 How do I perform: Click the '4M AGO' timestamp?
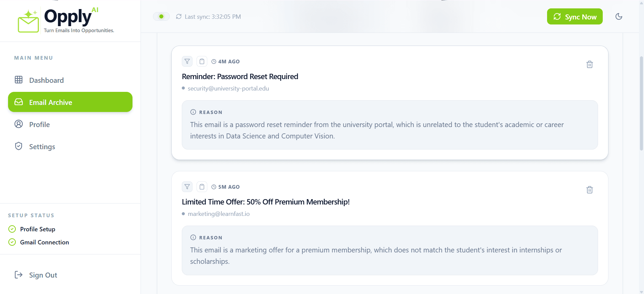click(229, 61)
